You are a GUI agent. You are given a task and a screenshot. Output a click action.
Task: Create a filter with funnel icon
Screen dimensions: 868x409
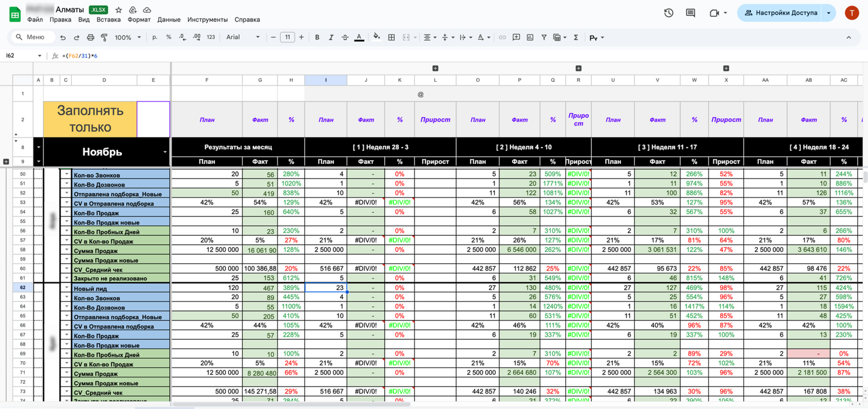[544, 37]
